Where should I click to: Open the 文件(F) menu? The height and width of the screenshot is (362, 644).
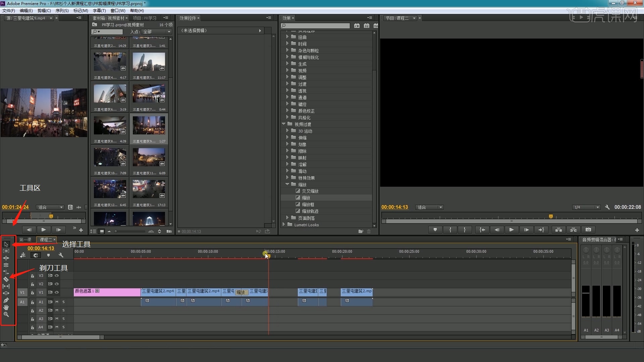pos(9,11)
